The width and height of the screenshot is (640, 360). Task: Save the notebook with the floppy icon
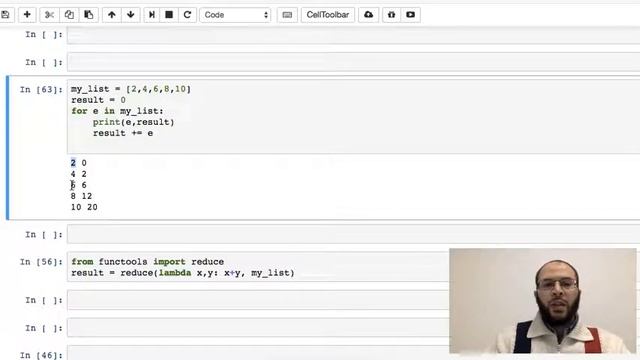tap(6, 15)
